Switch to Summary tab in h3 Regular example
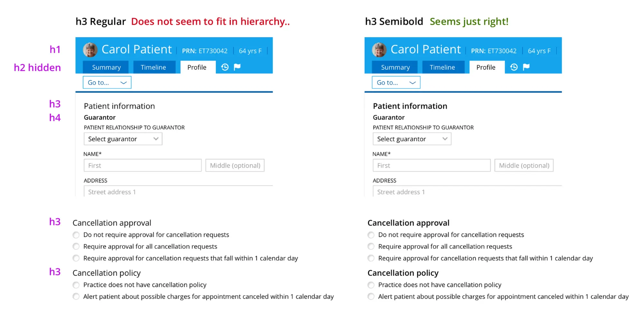Screen dimensions: 644x312 (x=106, y=67)
